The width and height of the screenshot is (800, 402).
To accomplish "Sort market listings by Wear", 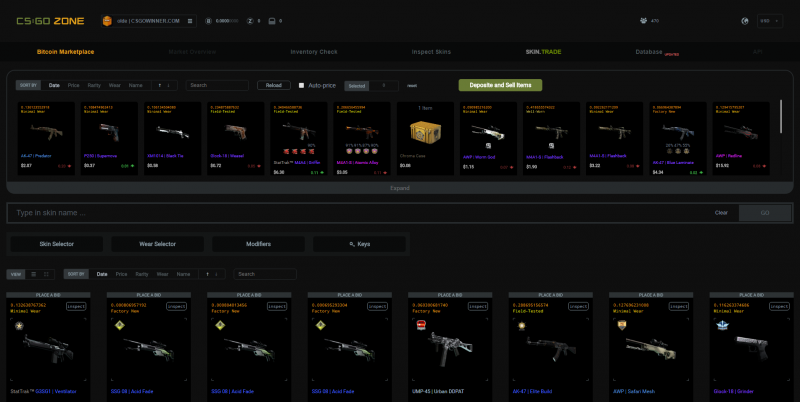I will tap(163, 274).
